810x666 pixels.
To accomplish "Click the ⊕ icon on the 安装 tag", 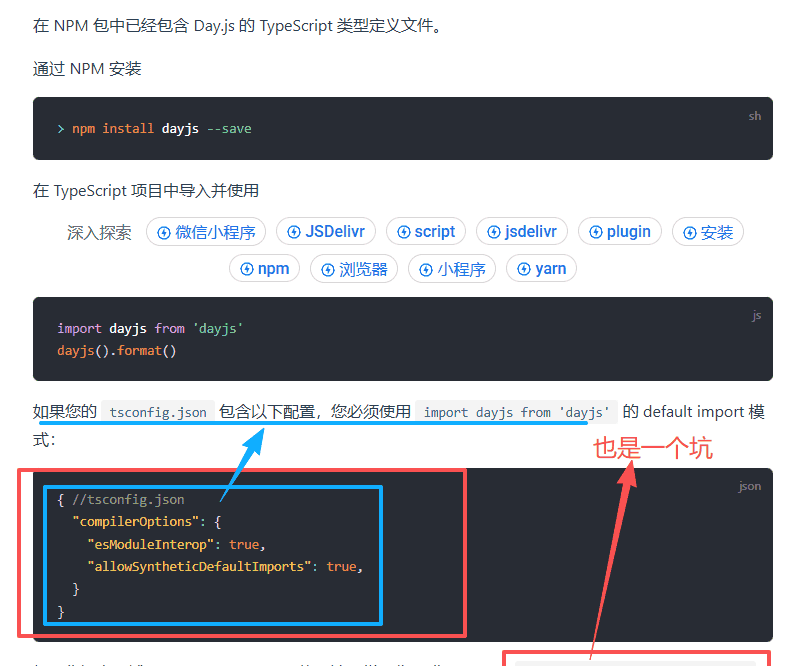I will click(x=690, y=231).
